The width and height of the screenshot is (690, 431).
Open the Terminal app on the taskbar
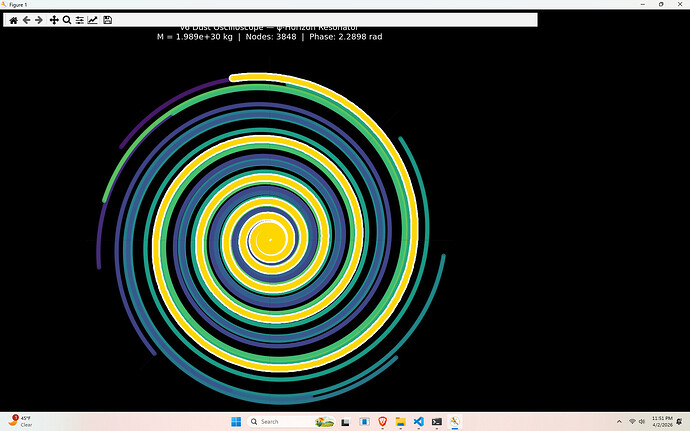pyautogui.click(x=436, y=421)
